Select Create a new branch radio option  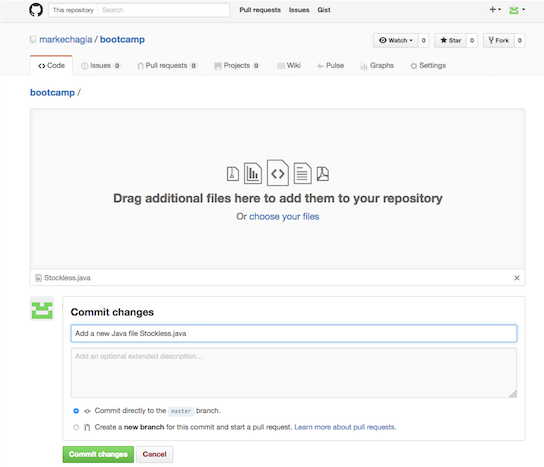[x=76, y=427]
